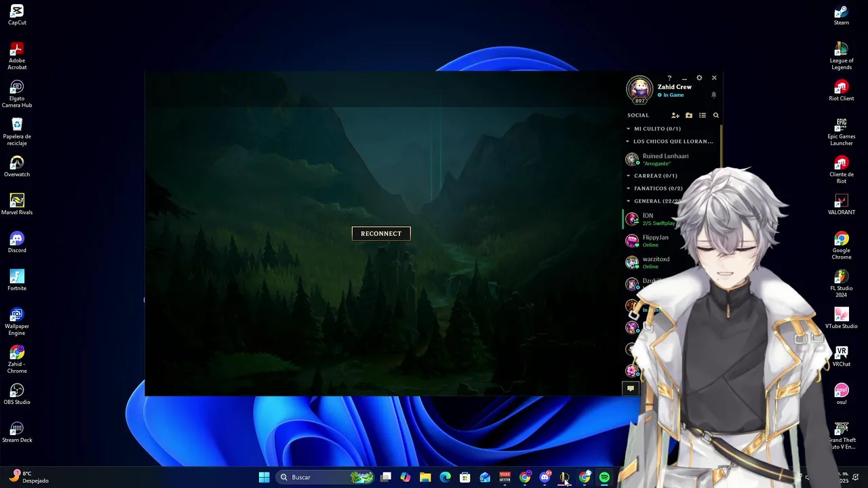Viewport: 868px width, 488px height.
Task: Open Elgato Camera Hub shortcut
Action: point(17,94)
